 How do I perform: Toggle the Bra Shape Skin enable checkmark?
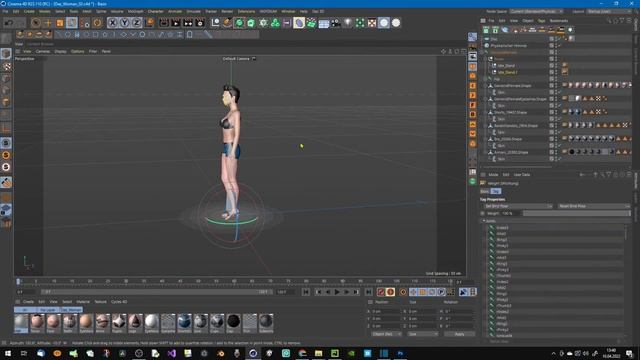click(560, 146)
